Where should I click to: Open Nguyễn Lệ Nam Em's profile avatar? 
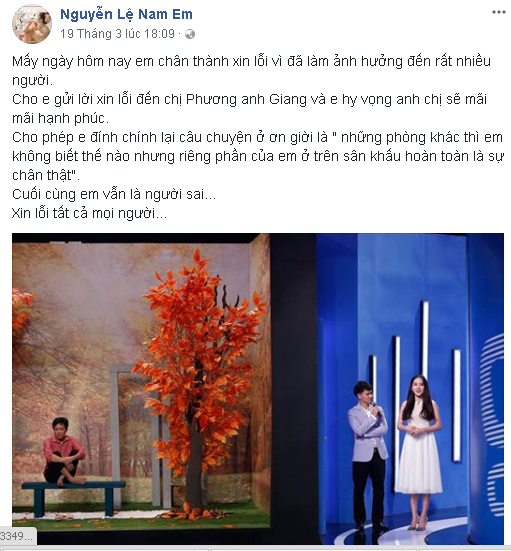(32, 24)
